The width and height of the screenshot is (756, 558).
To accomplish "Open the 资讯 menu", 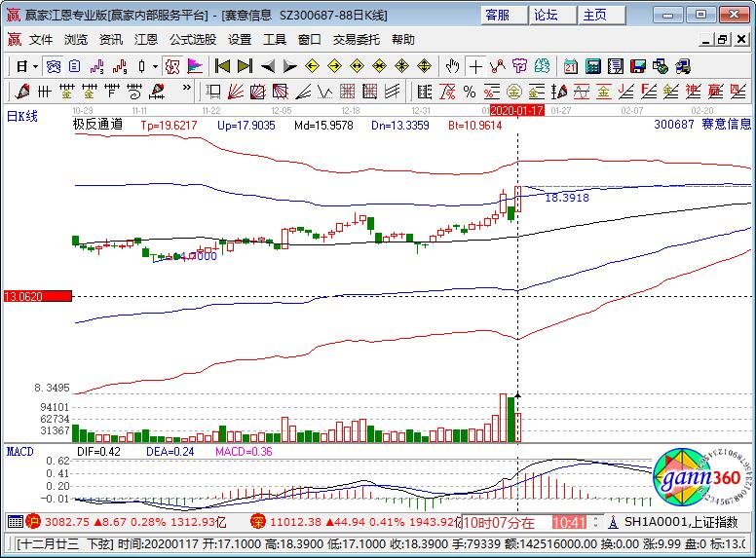I will coord(111,40).
